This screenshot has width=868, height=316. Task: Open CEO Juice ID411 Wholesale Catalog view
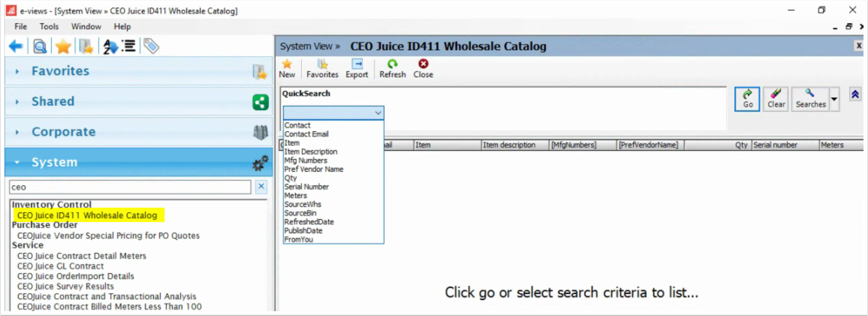[87, 215]
